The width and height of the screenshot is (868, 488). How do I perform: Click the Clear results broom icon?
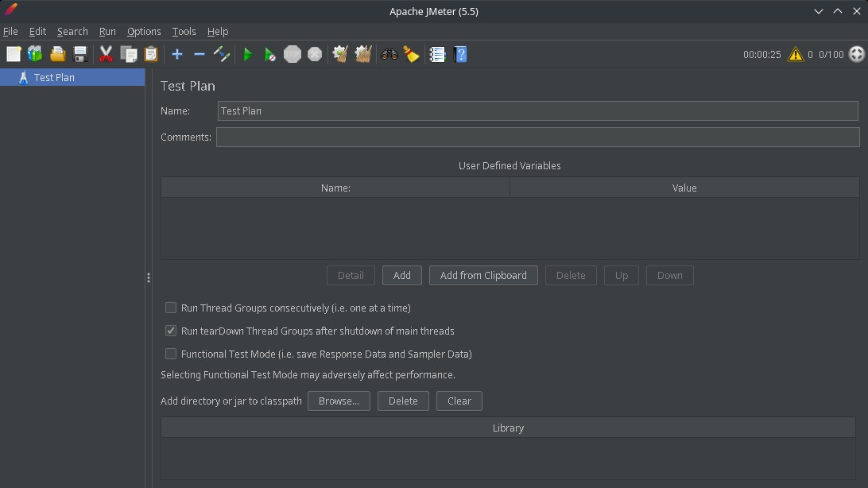(x=340, y=54)
